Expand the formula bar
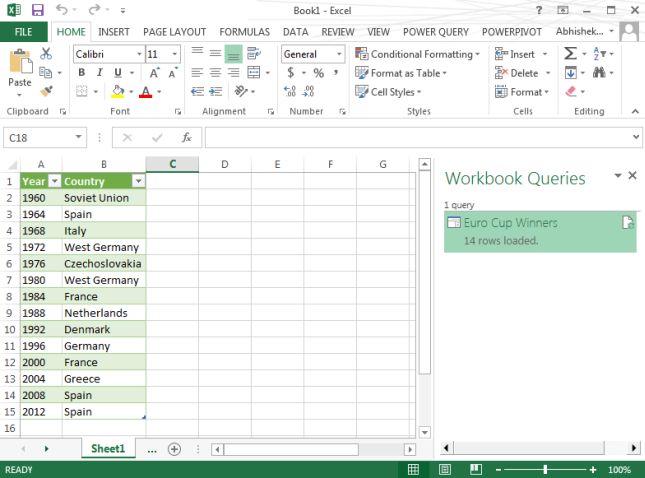 click(636, 137)
